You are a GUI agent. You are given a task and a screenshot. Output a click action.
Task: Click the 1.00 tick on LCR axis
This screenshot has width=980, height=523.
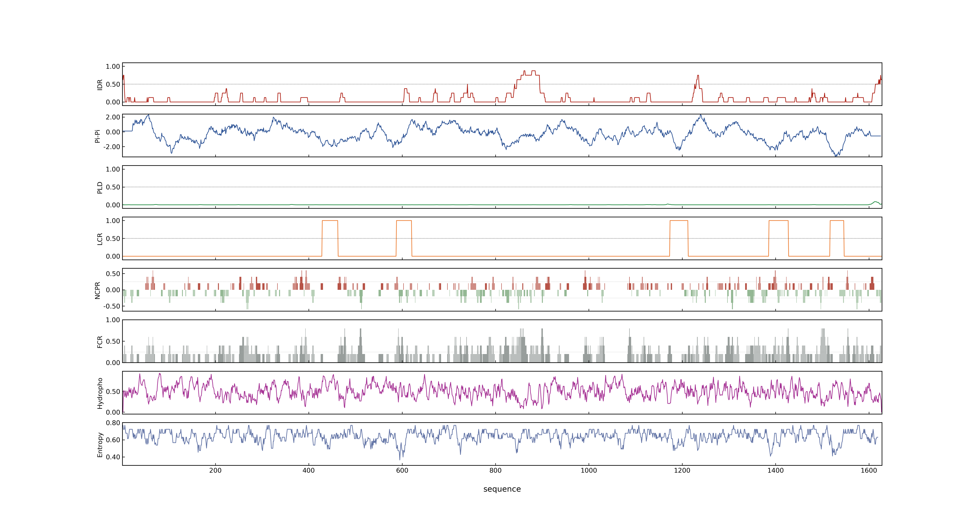pos(113,221)
